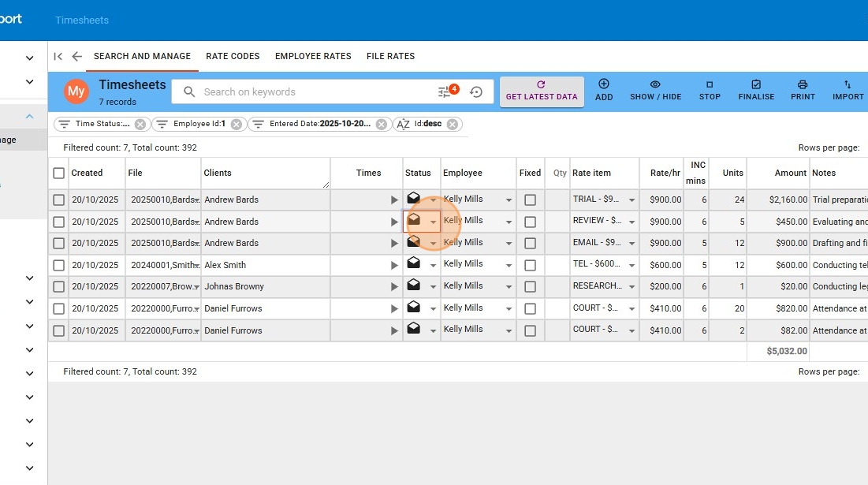Start timer for Alex Smith row
This screenshot has width=868, height=485.
[x=394, y=266]
